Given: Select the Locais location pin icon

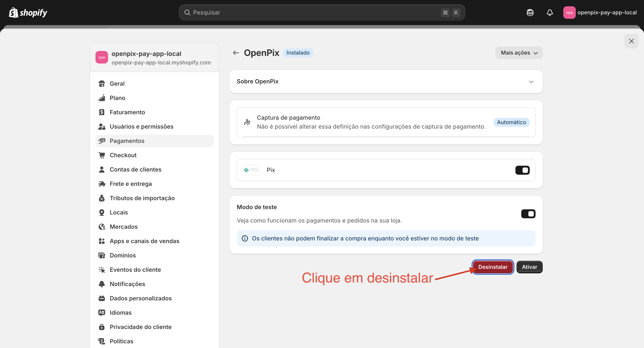Looking at the screenshot, I should [102, 212].
